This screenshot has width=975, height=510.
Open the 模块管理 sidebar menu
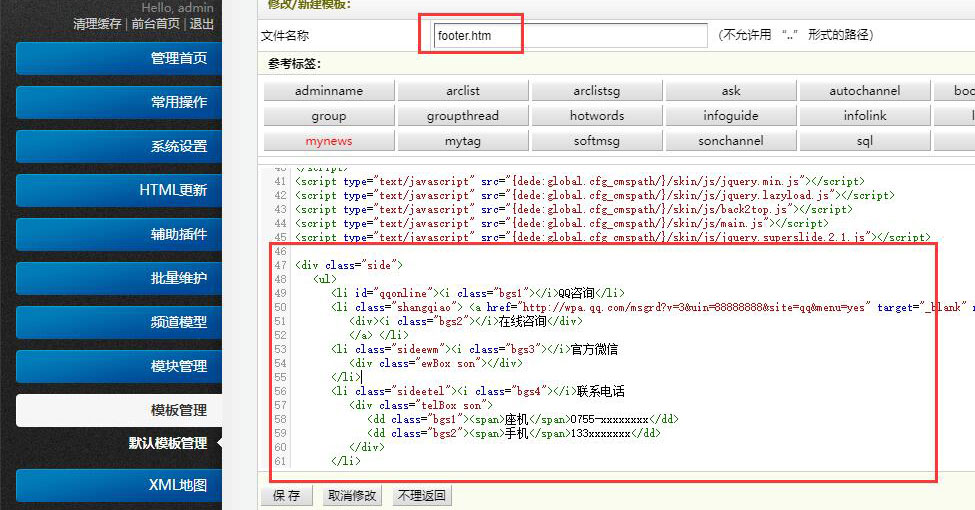[119, 366]
